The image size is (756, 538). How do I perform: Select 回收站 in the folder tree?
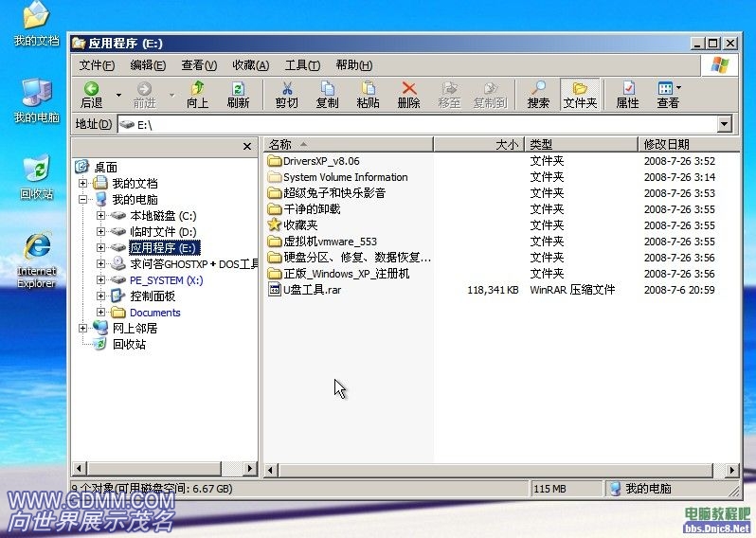129,344
